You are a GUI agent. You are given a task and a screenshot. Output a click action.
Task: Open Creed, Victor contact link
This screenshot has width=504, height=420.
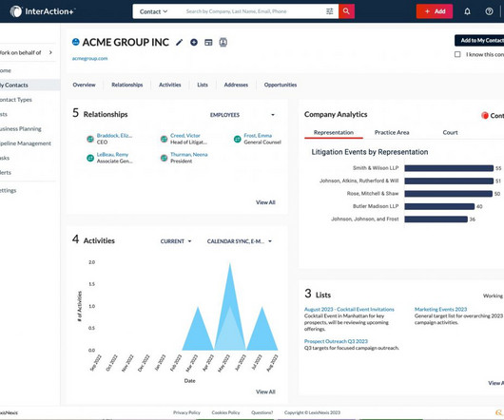pos(185,136)
